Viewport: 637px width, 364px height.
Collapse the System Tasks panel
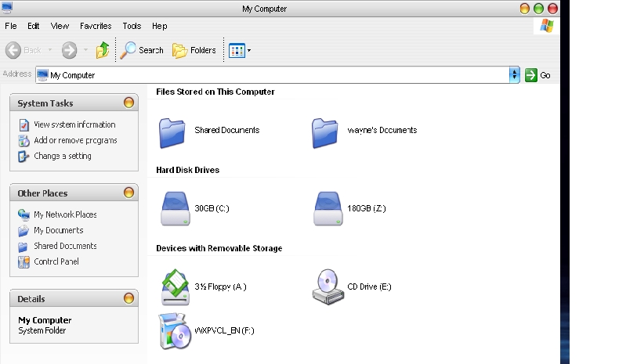[x=128, y=103]
